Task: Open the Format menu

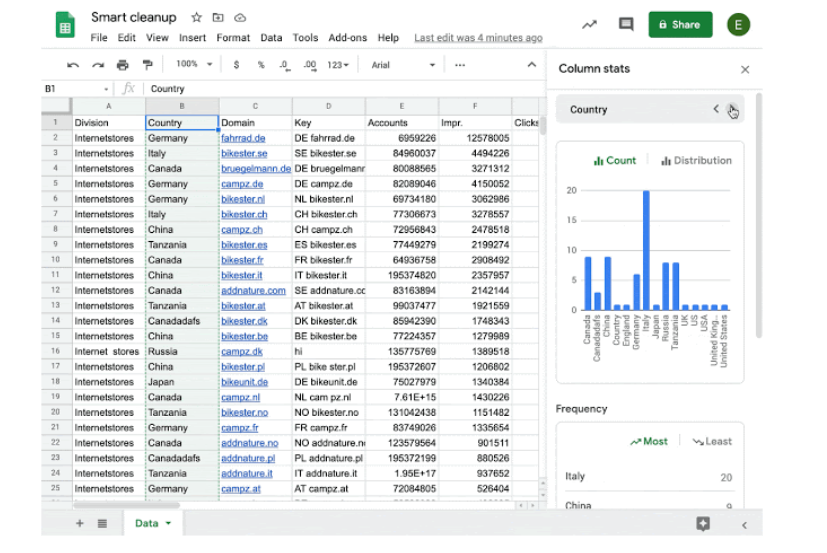Action: [233, 37]
